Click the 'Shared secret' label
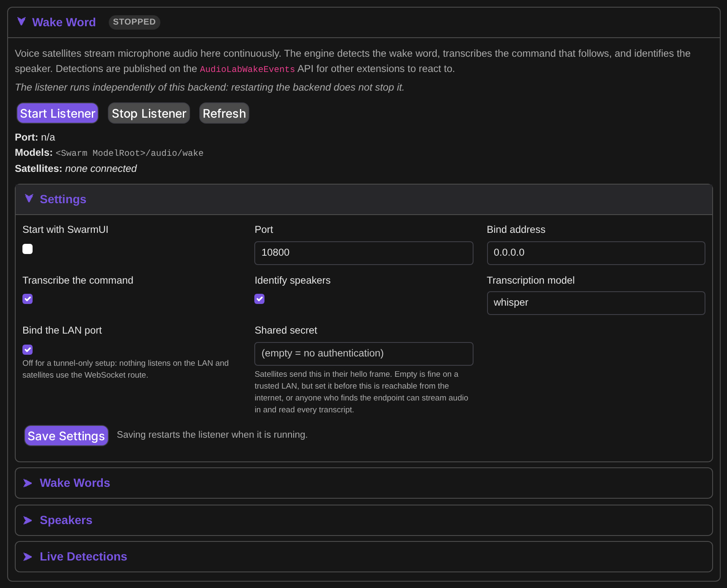 [x=286, y=330]
